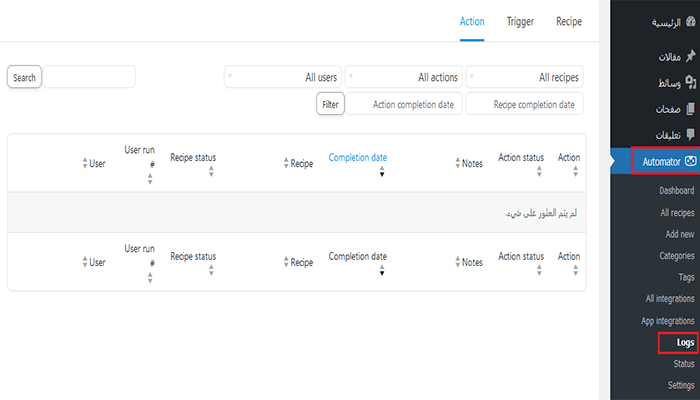Viewport: 700px width, 400px height.
Task: Switch to the Action tab
Action: coord(472,21)
